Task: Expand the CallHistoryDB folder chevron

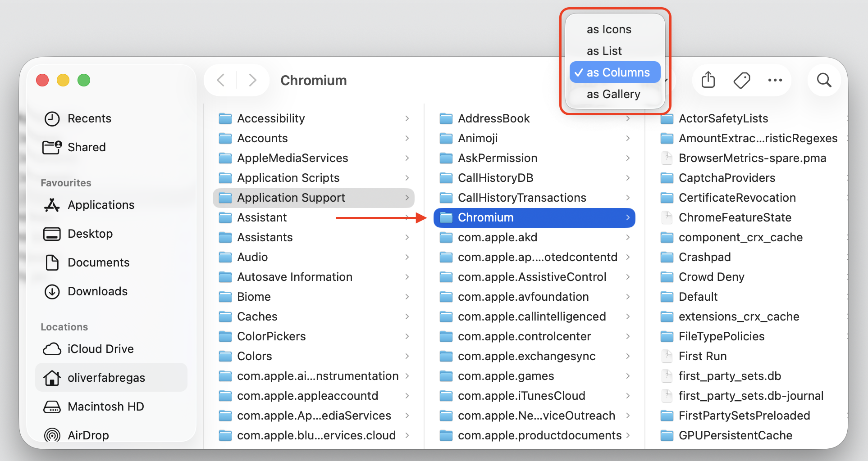Action: [628, 178]
